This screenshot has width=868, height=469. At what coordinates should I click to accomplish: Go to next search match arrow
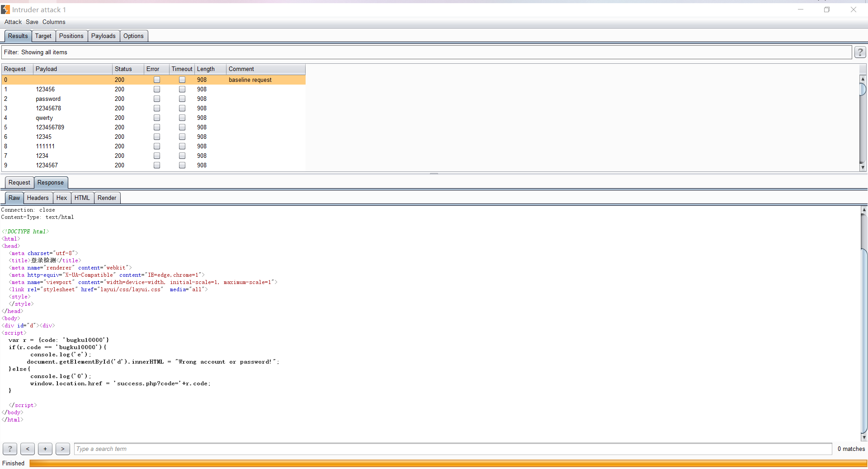[63, 449]
